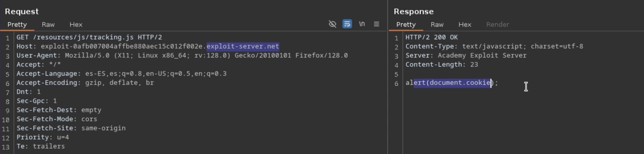Viewport: 644px width, 154px height.
Task: Open the Request panel hamburger menu
Action: click(376, 24)
